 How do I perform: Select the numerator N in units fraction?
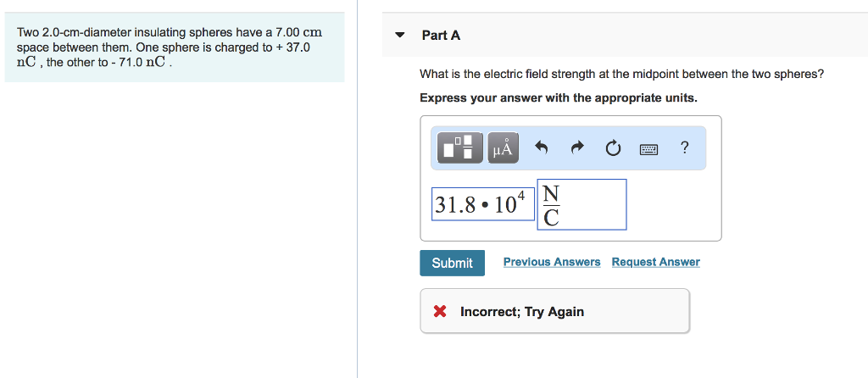click(551, 194)
